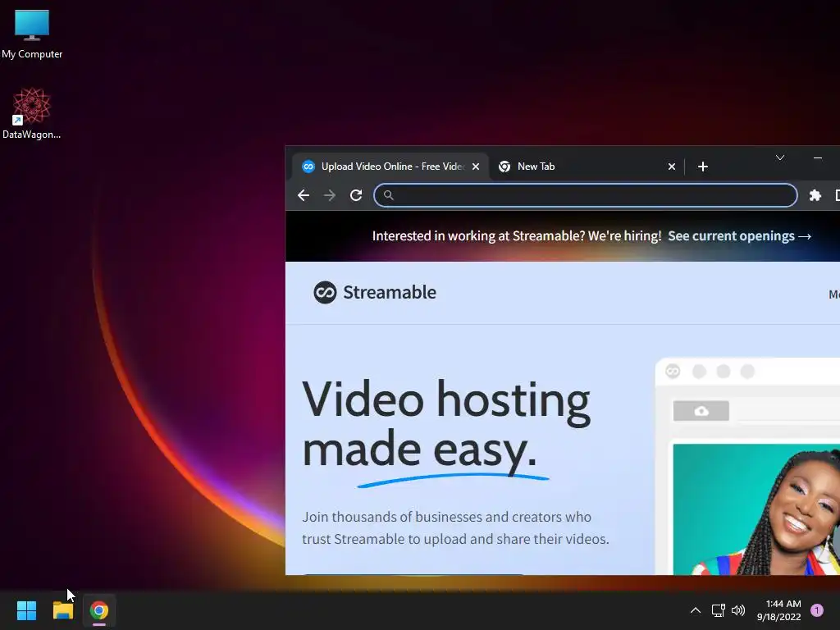The image size is (840, 630).
Task: Click the woman's video thumbnail
Action: [x=756, y=509]
